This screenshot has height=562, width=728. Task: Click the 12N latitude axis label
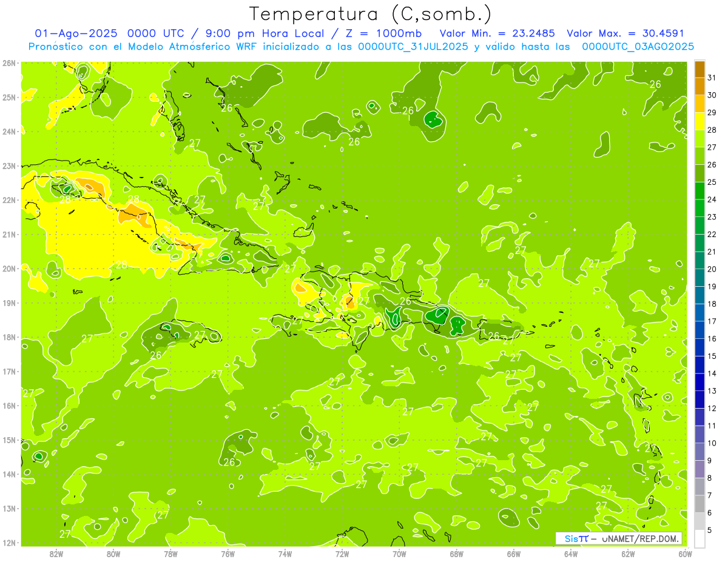(x=9, y=543)
